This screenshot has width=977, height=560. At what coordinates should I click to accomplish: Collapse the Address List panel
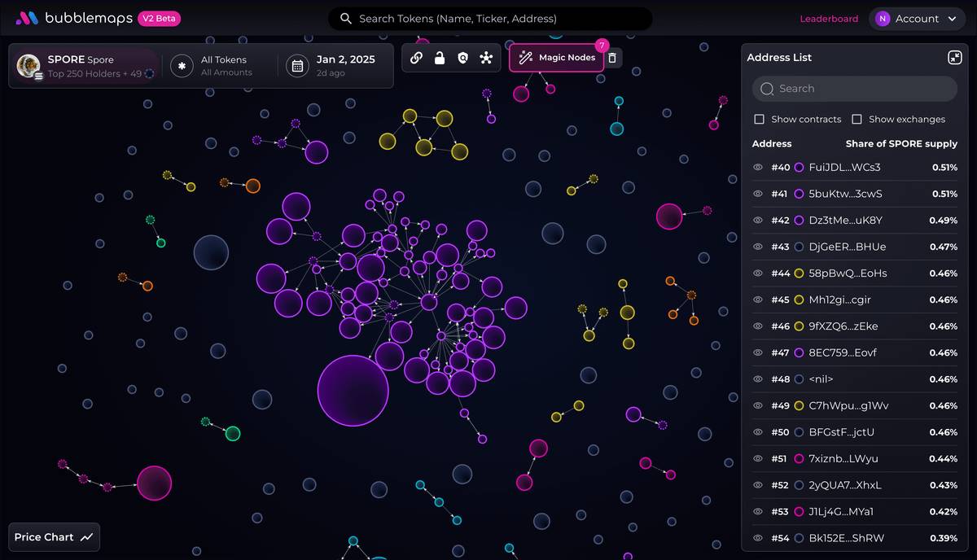click(x=955, y=58)
